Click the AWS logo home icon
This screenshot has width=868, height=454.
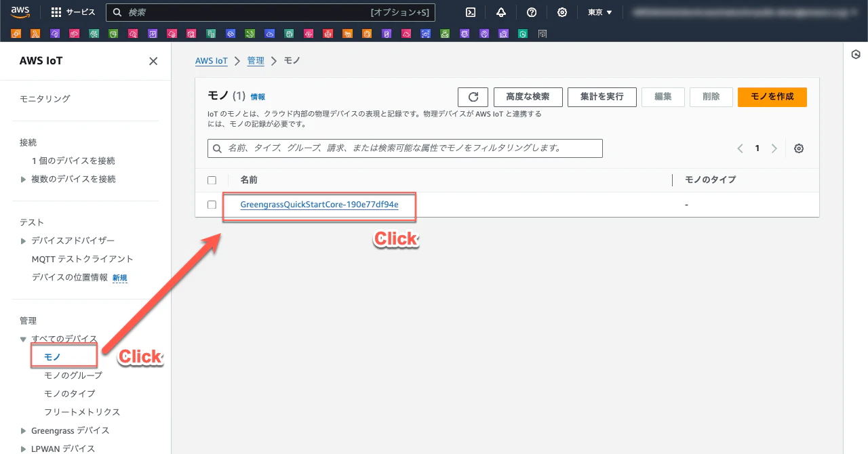coord(20,12)
